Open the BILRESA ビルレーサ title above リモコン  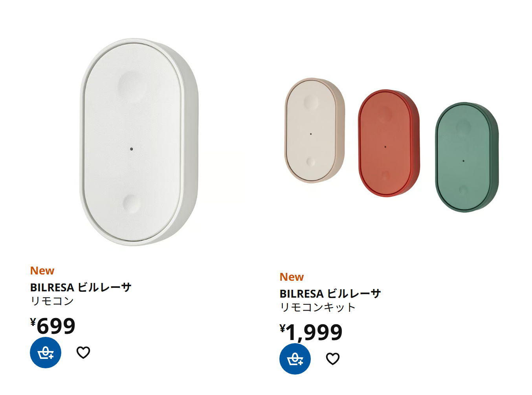81,287
